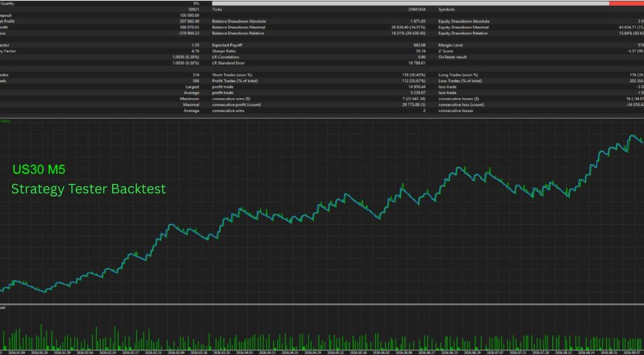This screenshot has height=355, width=644.
Task: Select total deals value 586
Action: pyautogui.click(x=197, y=81)
